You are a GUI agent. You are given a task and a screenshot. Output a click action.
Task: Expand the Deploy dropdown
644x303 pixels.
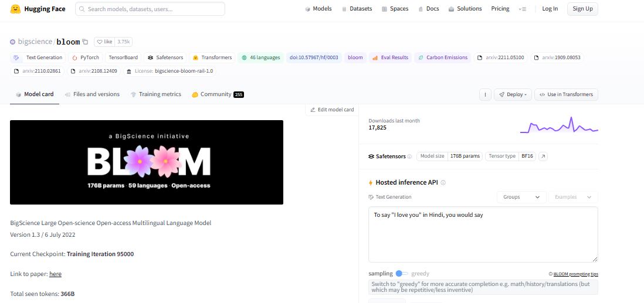(x=512, y=94)
